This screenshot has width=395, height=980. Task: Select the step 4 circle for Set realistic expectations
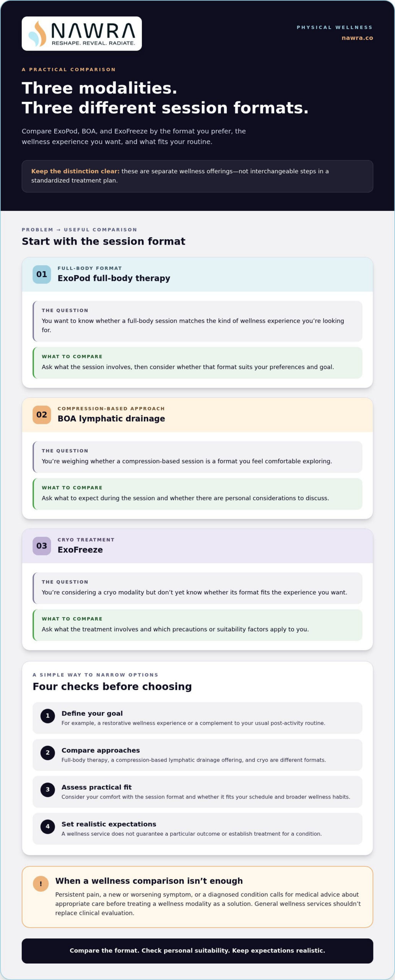[x=48, y=826]
